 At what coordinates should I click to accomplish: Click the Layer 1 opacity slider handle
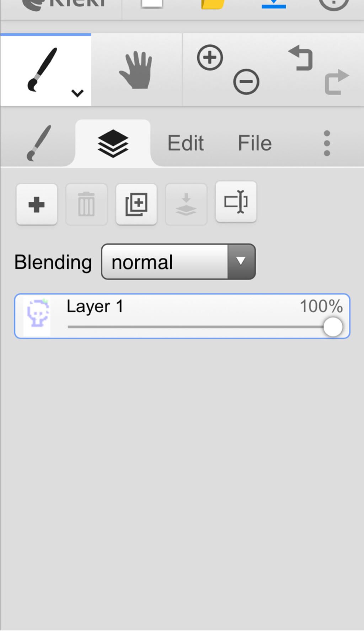pos(333,327)
